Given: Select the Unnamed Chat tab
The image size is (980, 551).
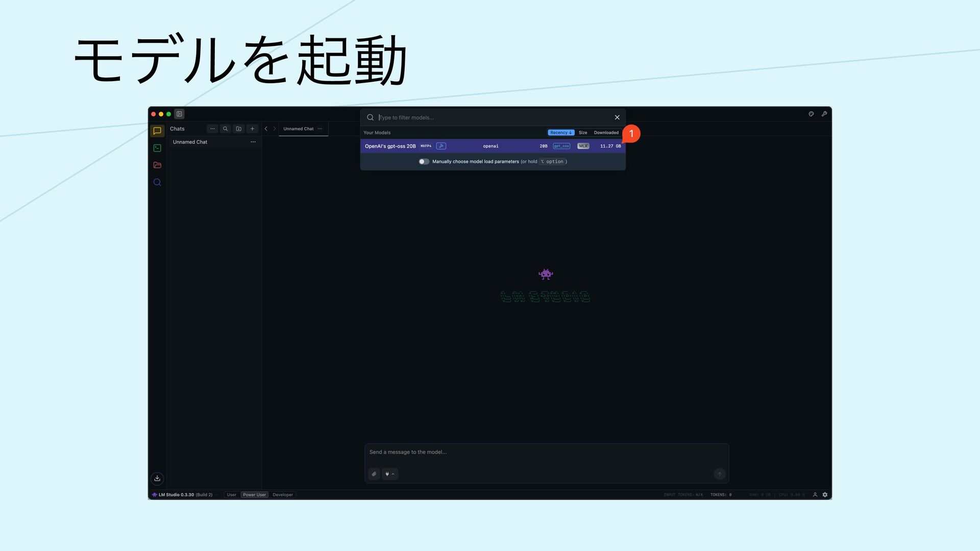Looking at the screenshot, I should (x=298, y=129).
